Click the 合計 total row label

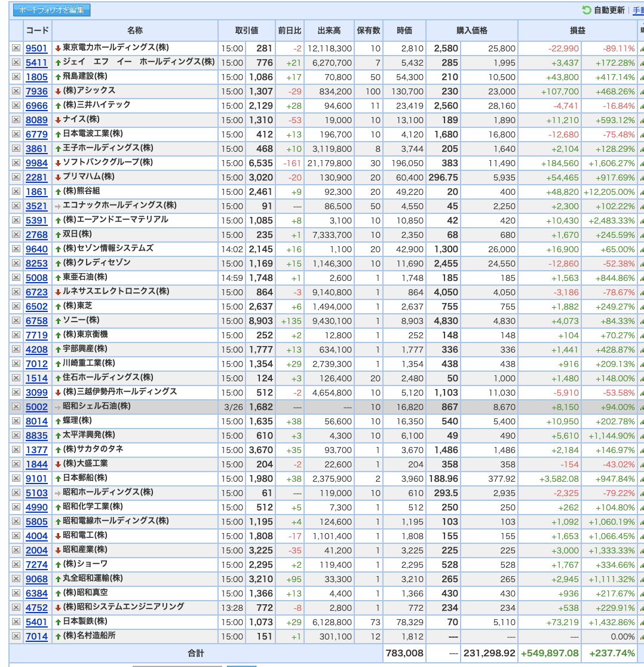tap(196, 653)
